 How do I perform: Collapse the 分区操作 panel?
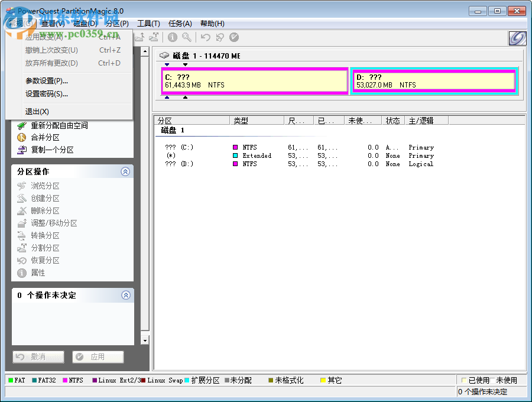tap(125, 171)
